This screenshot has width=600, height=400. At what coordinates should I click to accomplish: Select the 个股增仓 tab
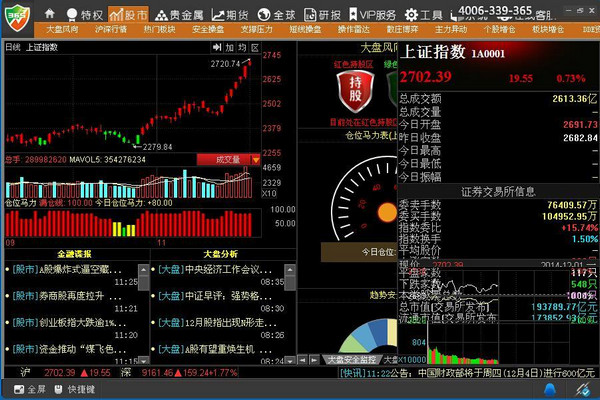pos(500,29)
